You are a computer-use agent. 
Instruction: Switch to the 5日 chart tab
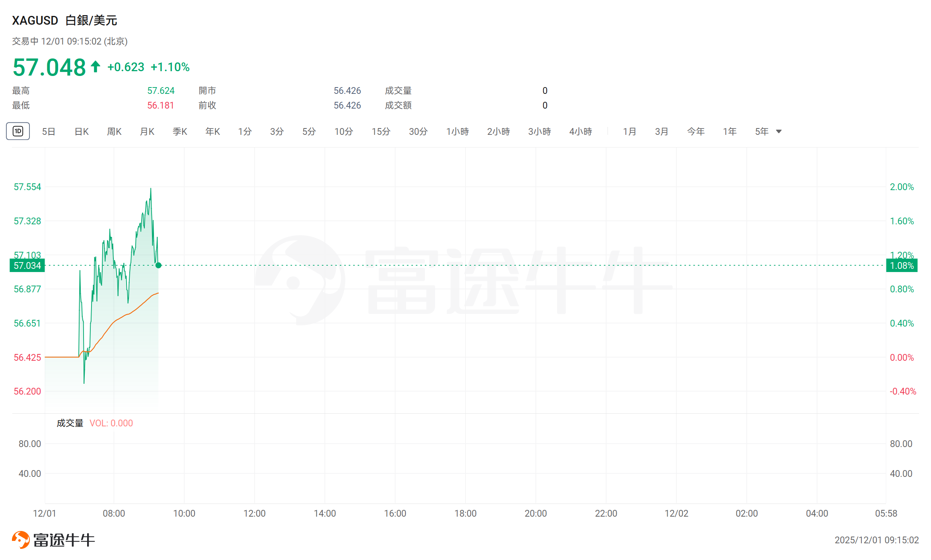point(49,132)
